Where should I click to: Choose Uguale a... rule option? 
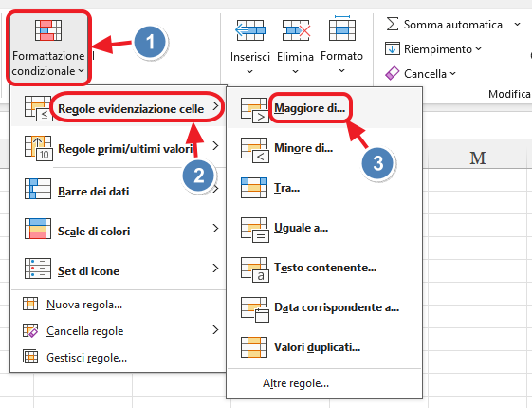click(324, 228)
